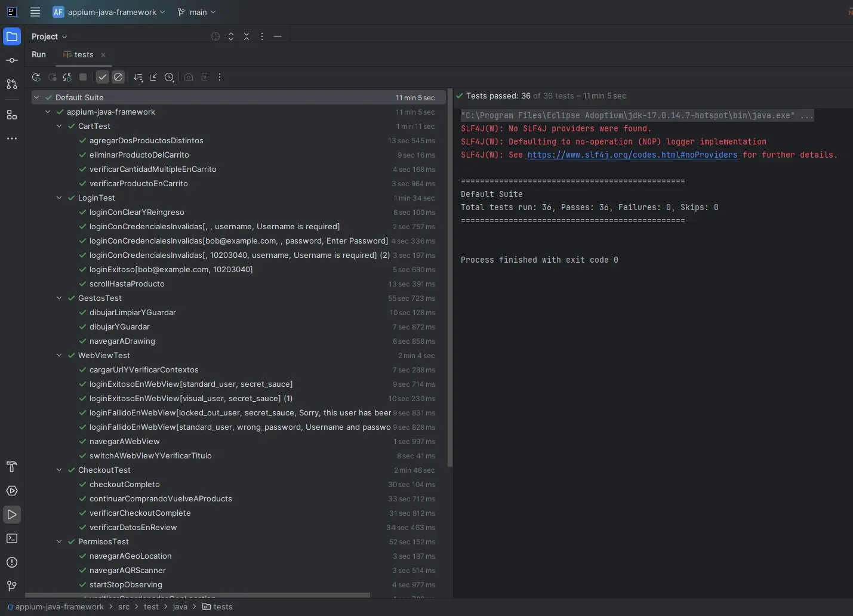The width and height of the screenshot is (853, 616).
Task: Expand all in Project panel
Action: point(231,36)
